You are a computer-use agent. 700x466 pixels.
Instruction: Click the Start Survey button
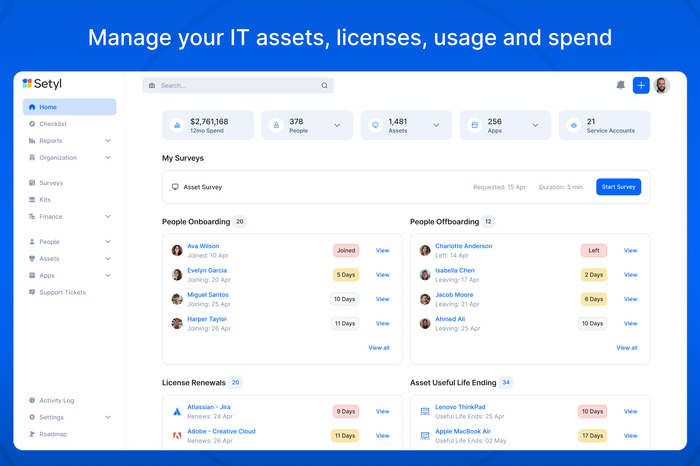[x=618, y=187]
